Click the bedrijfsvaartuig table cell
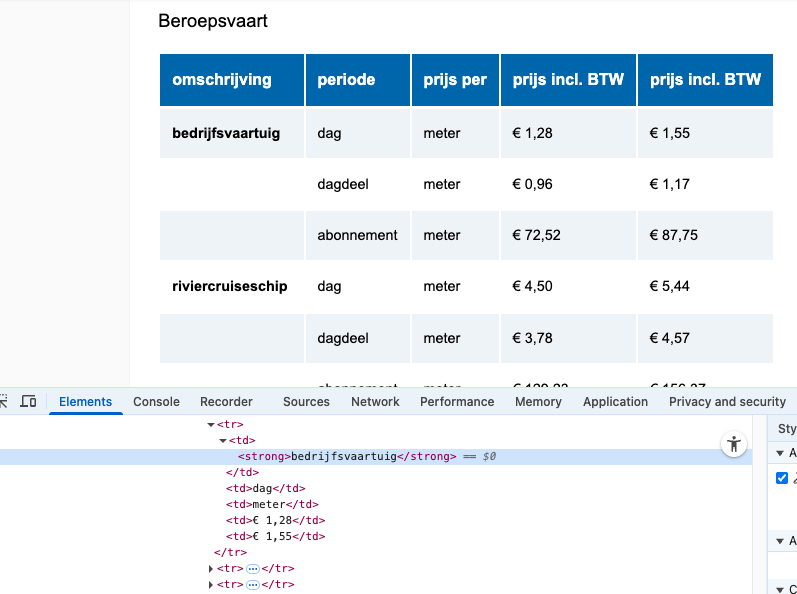The width and height of the screenshot is (797, 594). [x=232, y=133]
